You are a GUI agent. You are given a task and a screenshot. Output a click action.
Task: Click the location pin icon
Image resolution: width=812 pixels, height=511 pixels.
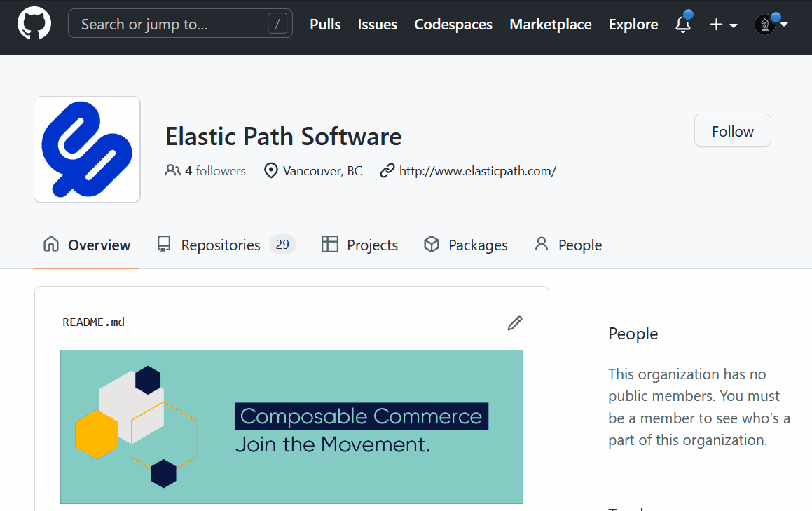270,170
